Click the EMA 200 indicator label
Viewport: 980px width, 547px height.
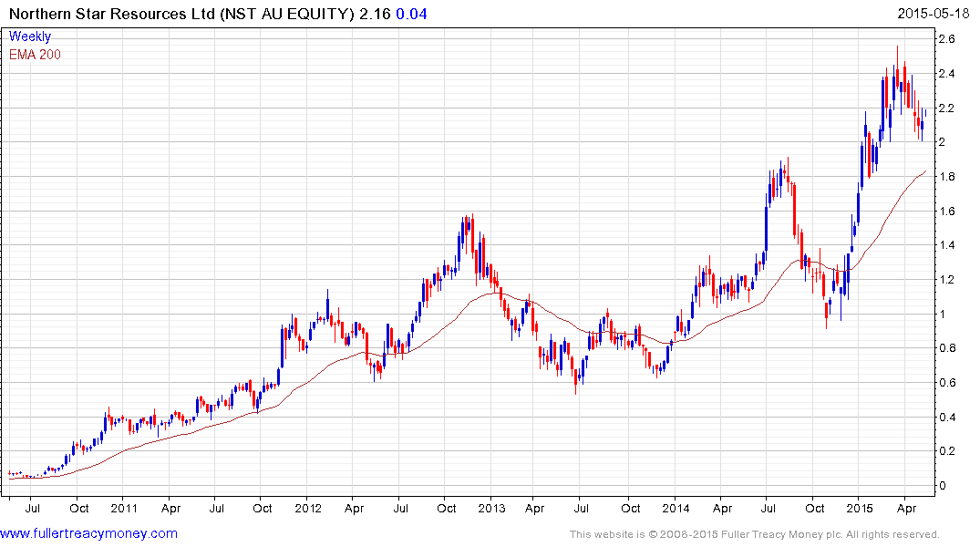(x=35, y=55)
